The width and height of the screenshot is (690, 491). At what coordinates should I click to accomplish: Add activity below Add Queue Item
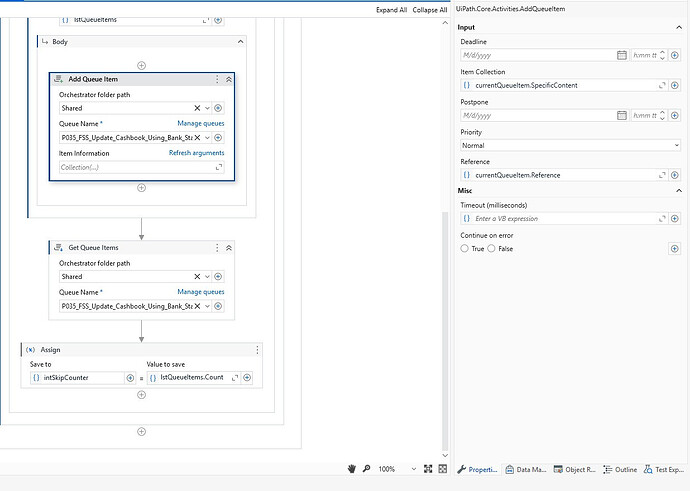point(141,188)
